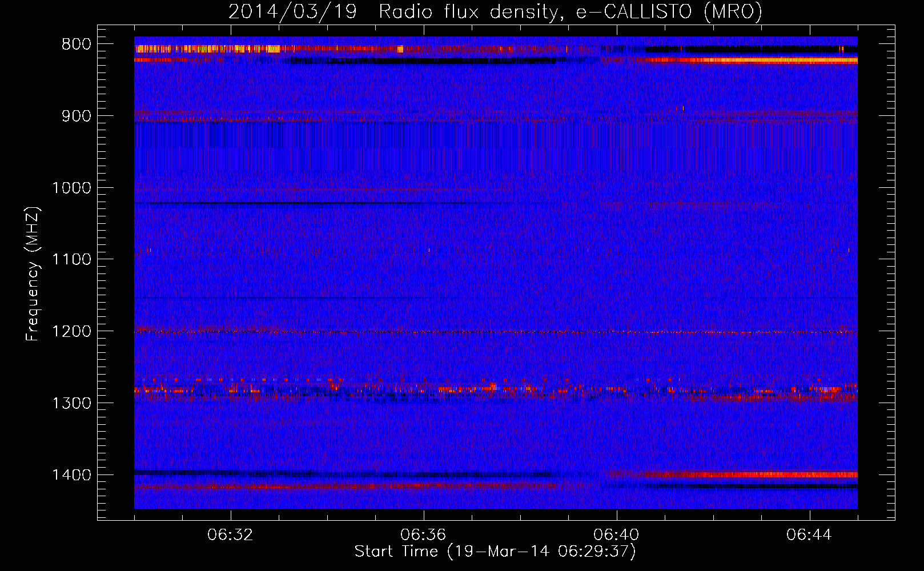Click the "Start Time (19-Mar-14 06:29:37)" label

[x=495, y=552]
